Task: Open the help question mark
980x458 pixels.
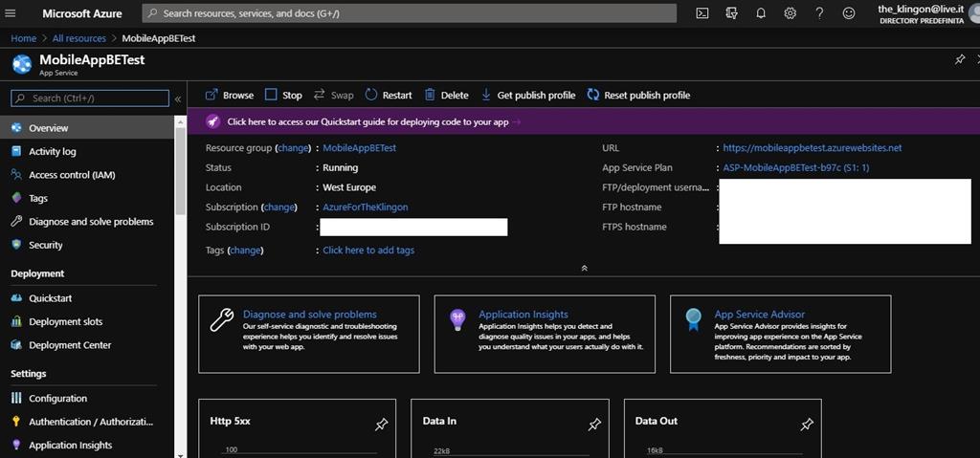Action: tap(819, 13)
